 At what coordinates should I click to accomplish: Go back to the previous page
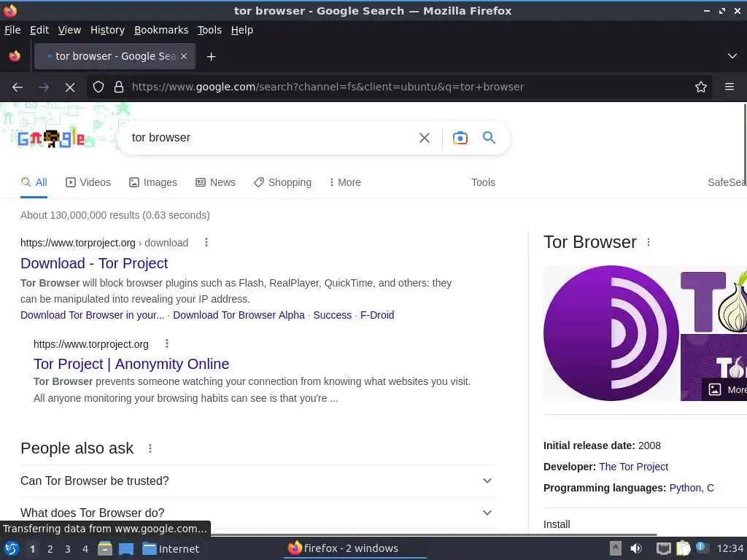point(18,87)
